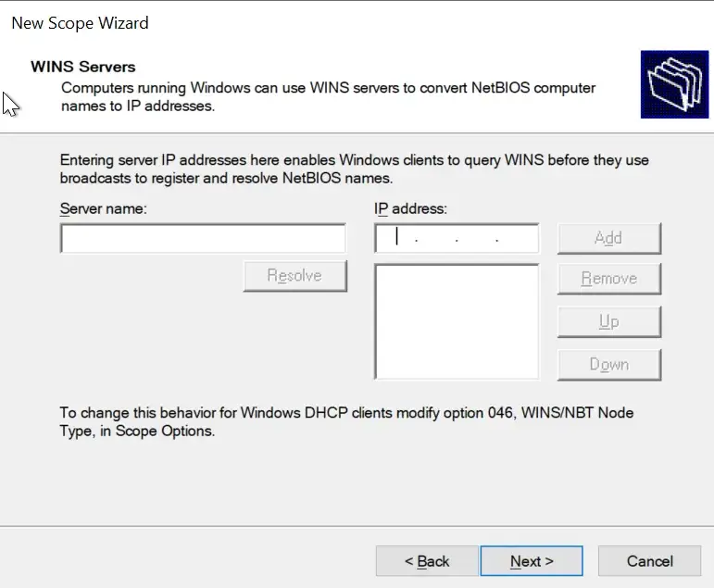714x588 pixels.
Task: Click the DHCP folders wizard icon
Action: [674, 84]
